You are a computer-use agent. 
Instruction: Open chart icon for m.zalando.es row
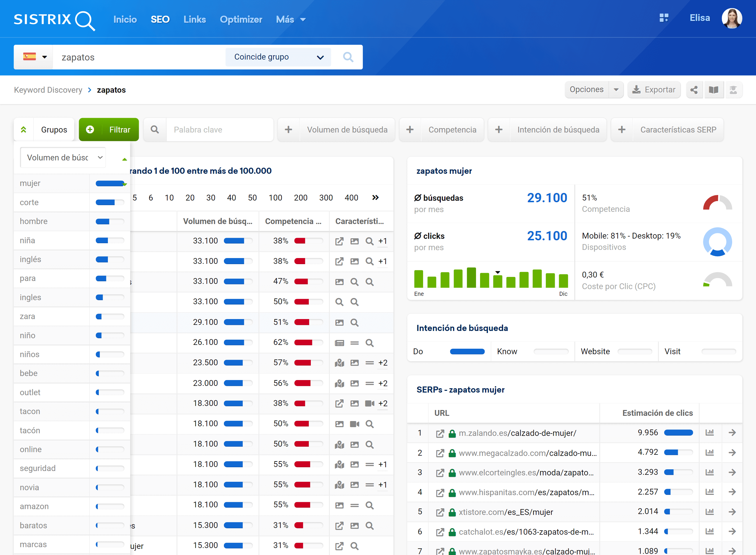[709, 433]
